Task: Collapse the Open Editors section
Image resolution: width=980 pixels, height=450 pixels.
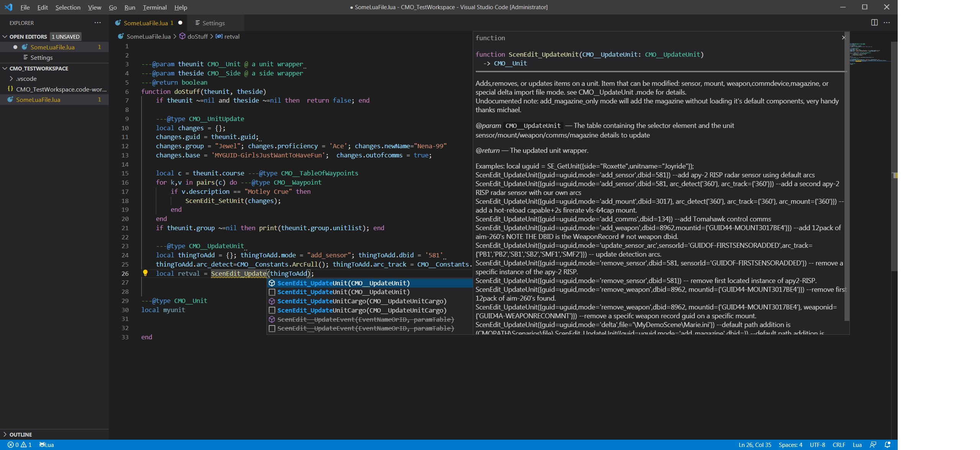Action: 5,36
